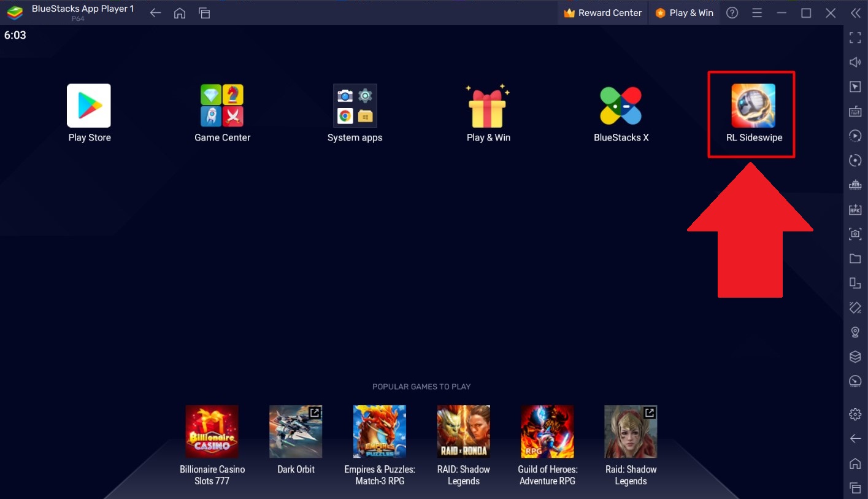Launch Game Center

(x=222, y=106)
